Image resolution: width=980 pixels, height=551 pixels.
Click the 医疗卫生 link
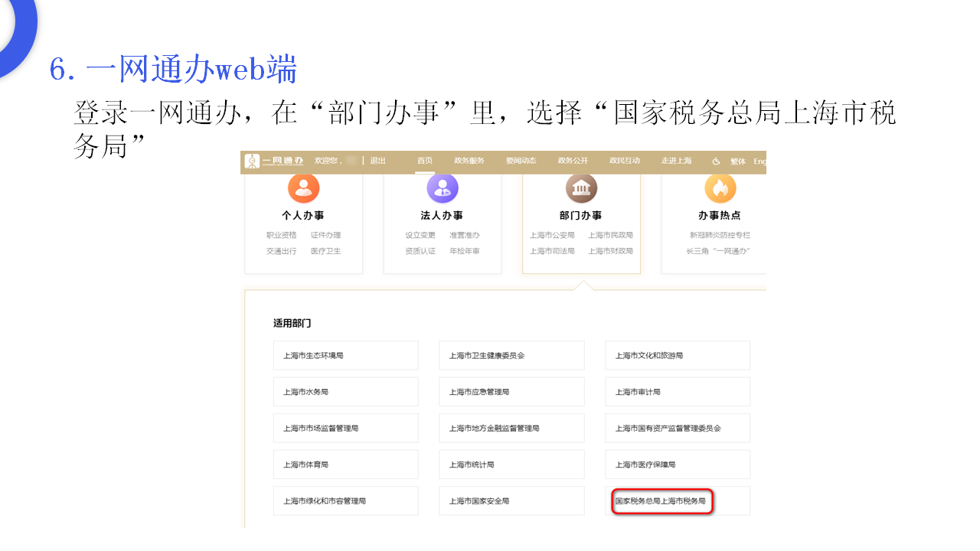click(x=326, y=251)
